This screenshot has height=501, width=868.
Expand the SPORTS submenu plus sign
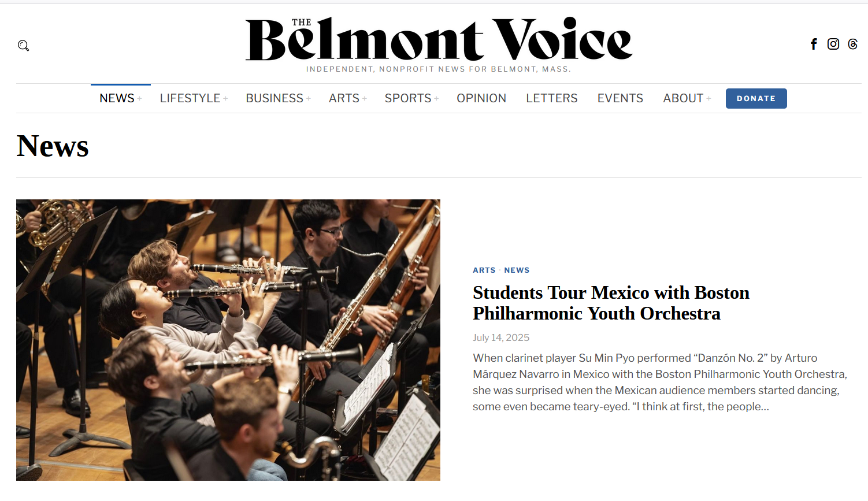[x=436, y=99]
